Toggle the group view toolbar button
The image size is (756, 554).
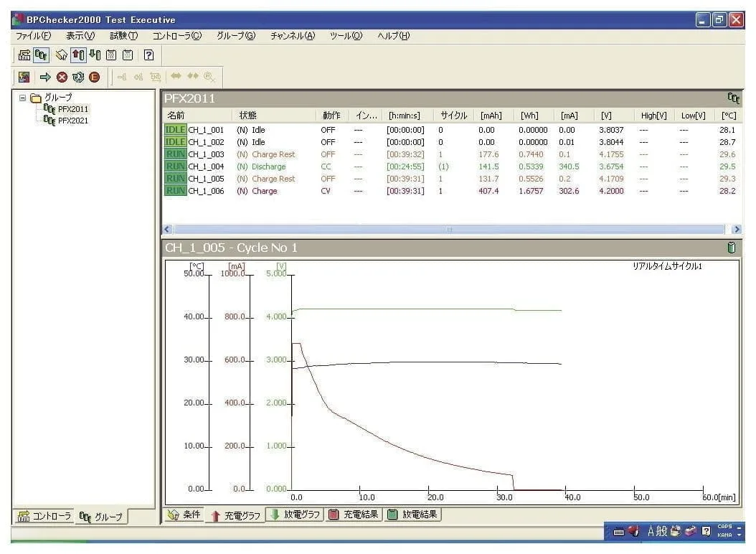coord(42,55)
